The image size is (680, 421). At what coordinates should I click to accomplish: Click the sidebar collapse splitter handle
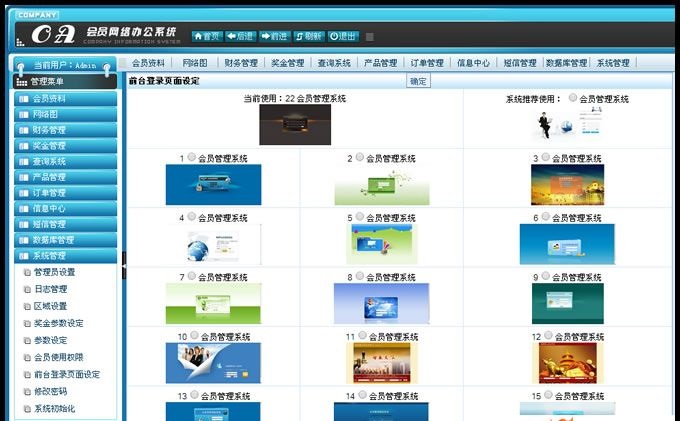124,265
